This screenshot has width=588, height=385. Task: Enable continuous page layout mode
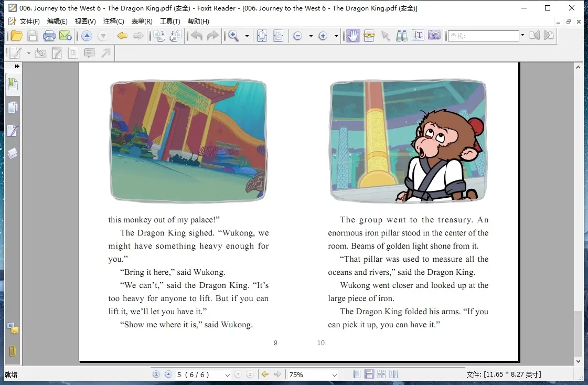point(369,375)
